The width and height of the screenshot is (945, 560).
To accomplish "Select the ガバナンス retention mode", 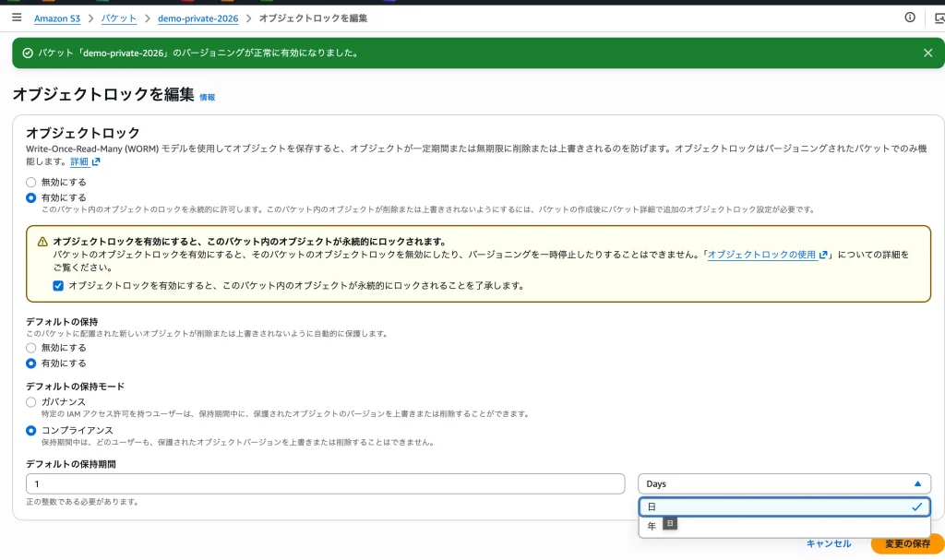I will [x=31, y=402].
